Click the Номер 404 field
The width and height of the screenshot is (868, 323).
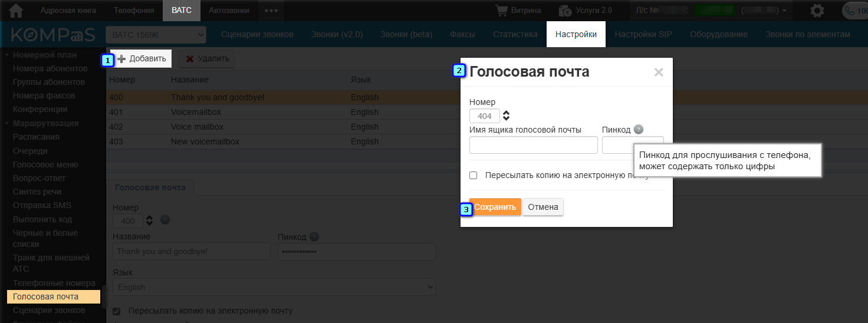click(484, 116)
